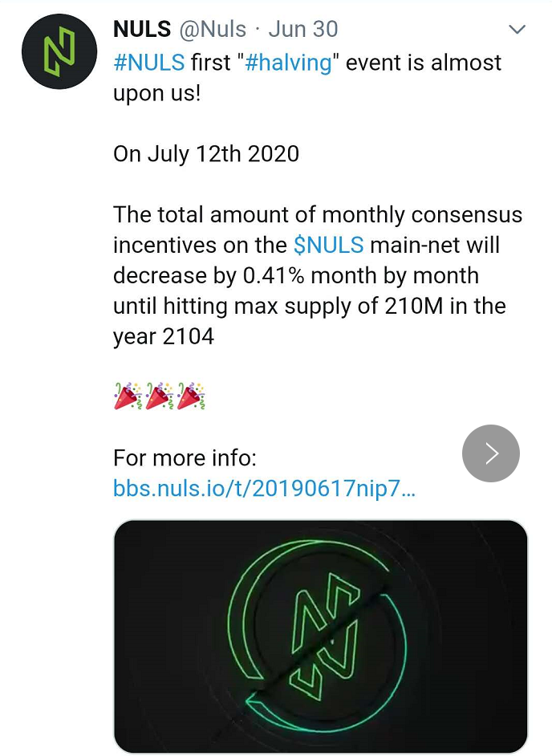The width and height of the screenshot is (552, 756).
Task: Click the NULS display name
Action: 142,29
